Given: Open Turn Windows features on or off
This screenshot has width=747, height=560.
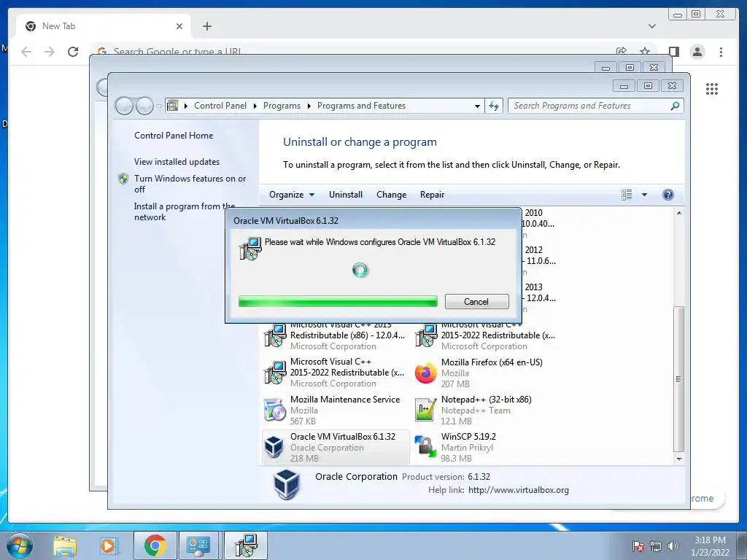Looking at the screenshot, I should pyautogui.click(x=190, y=184).
